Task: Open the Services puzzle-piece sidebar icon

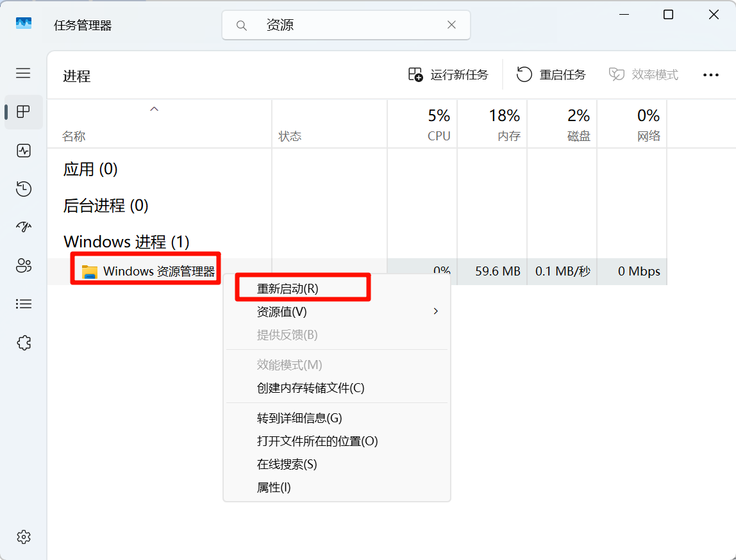Action: (24, 343)
